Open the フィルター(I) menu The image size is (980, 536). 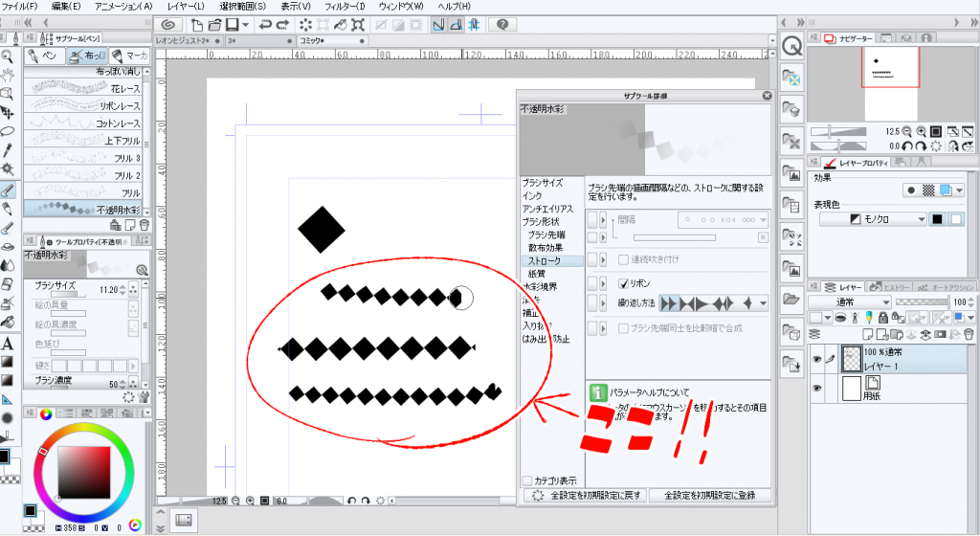pyautogui.click(x=345, y=7)
